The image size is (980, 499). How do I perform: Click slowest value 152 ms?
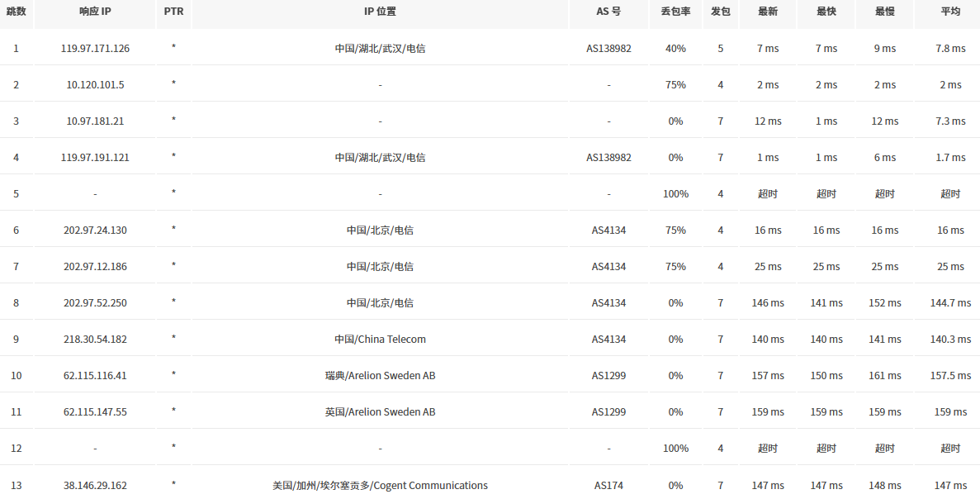point(885,302)
